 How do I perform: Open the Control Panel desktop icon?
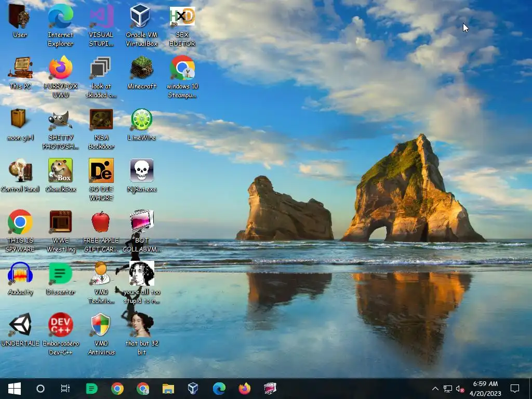20,176
